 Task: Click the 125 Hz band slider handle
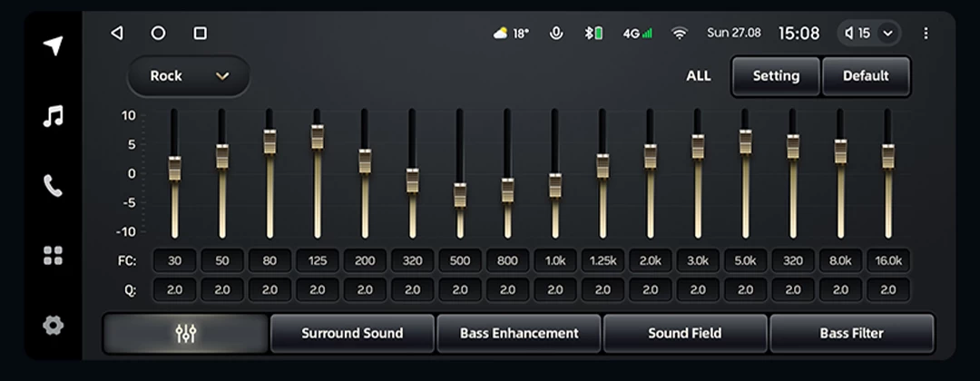pos(317,136)
